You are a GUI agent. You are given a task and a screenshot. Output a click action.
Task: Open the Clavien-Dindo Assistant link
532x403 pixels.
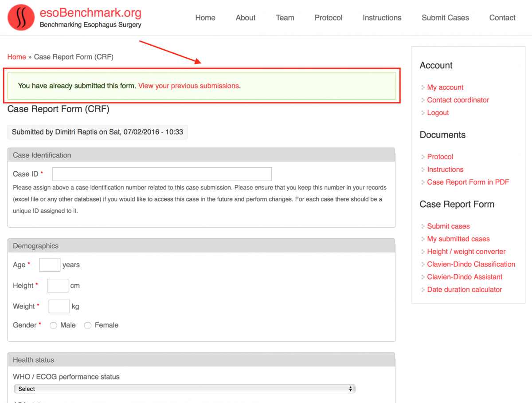(x=465, y=277)
